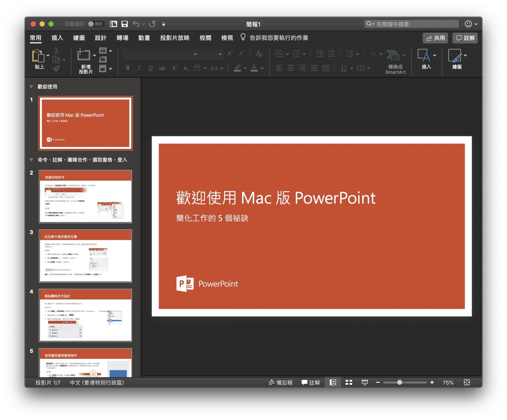Collapse the 命令、註解 section triangle
Screen dimensions: 507x420
coord(31,160)
